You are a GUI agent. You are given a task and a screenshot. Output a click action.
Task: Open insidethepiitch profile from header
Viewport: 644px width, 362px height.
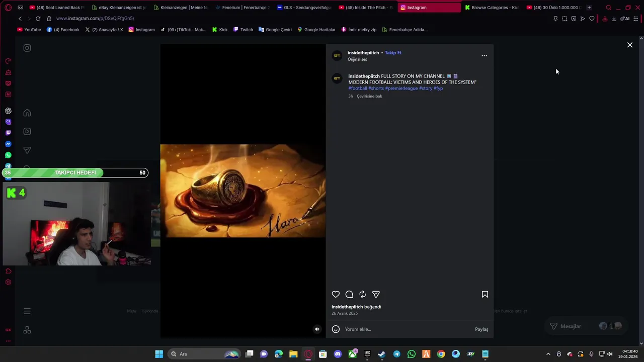(363, 52)
